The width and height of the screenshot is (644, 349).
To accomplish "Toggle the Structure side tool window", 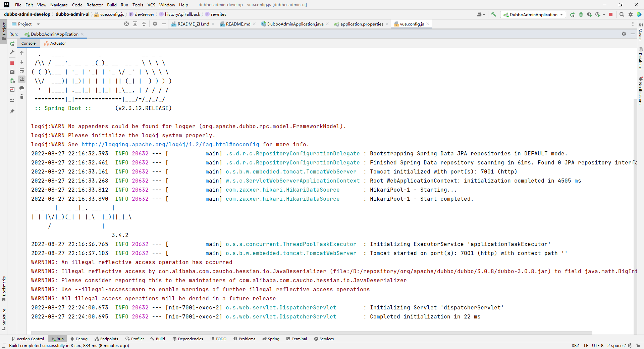I will click(4, 319).
